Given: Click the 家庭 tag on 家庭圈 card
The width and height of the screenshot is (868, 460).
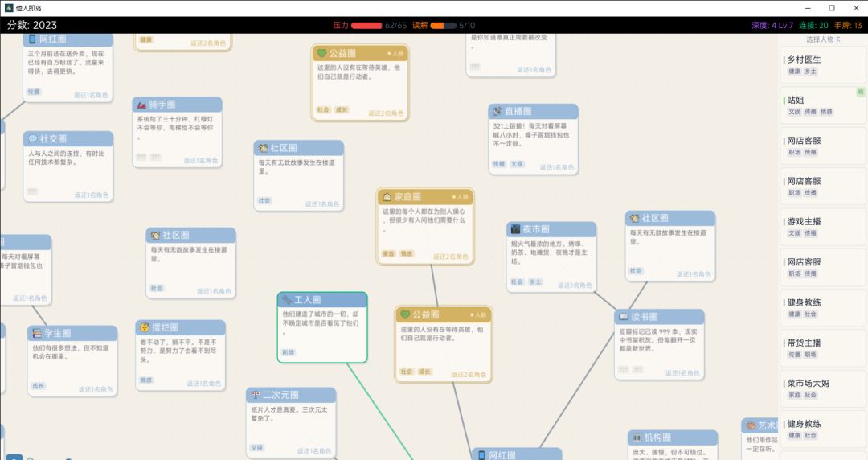Looking at the screenshot, I should (389, 254).
